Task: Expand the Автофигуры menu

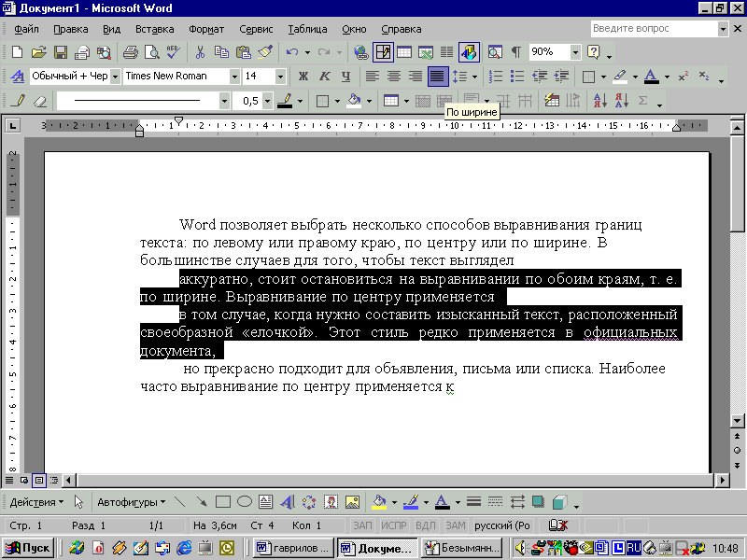Action: tap(132, 502)
